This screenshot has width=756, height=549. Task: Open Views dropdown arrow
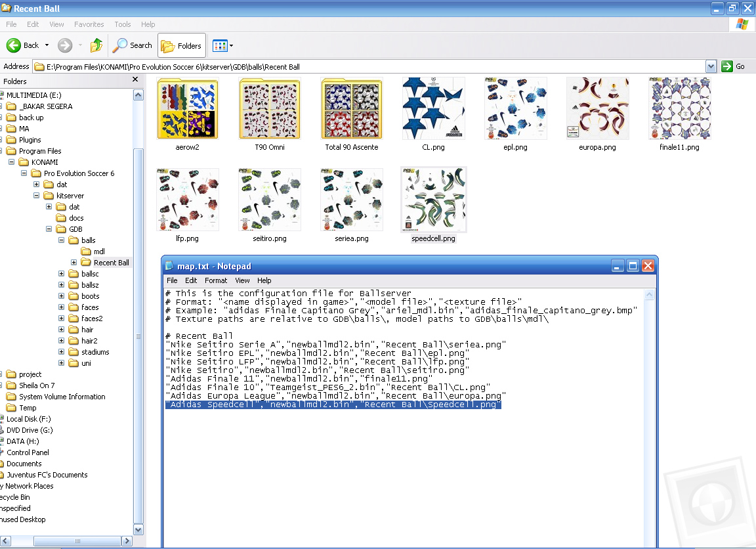pos(232,46)
